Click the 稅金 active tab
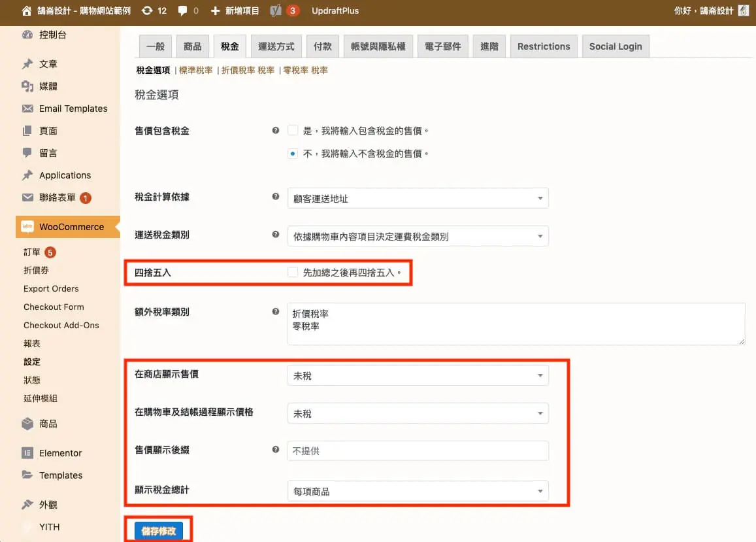This screenshot has height=542, width=756. coord(229,46)
